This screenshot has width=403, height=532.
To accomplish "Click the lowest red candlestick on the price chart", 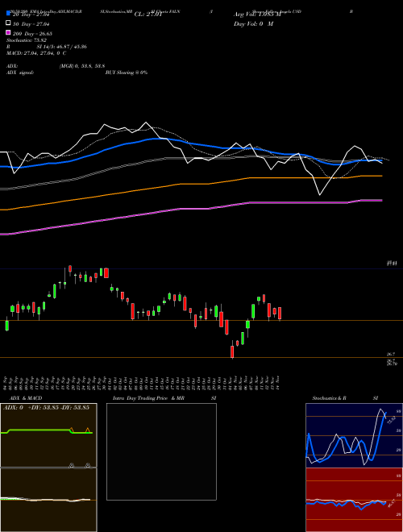I will pyautogui.click(x=232, y=351).
